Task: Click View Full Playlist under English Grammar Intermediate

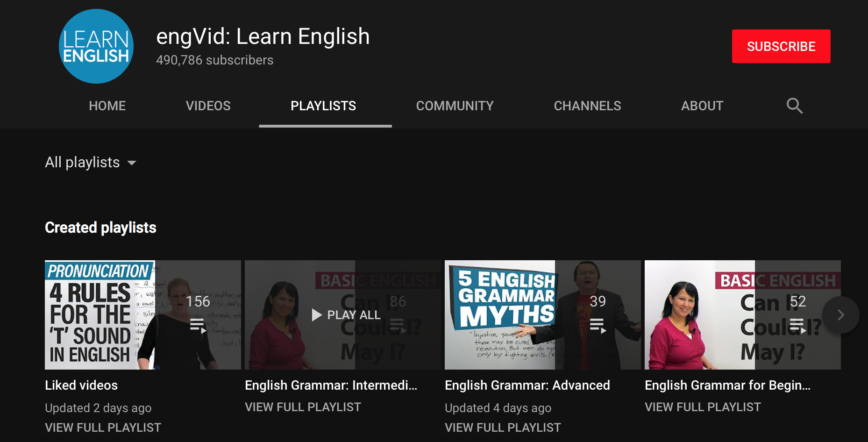Action: [303, 407]
